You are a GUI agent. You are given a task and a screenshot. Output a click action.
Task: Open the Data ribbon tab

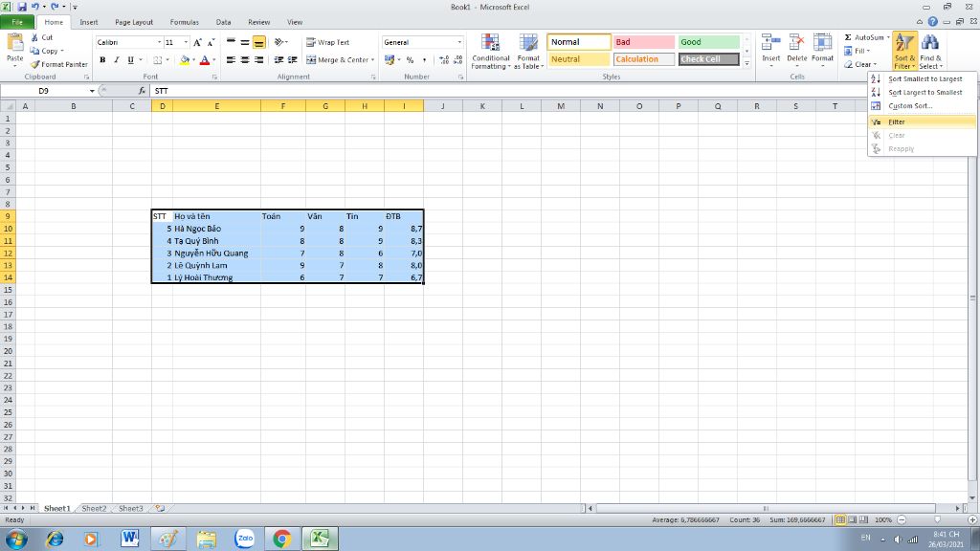coord(223,22)
